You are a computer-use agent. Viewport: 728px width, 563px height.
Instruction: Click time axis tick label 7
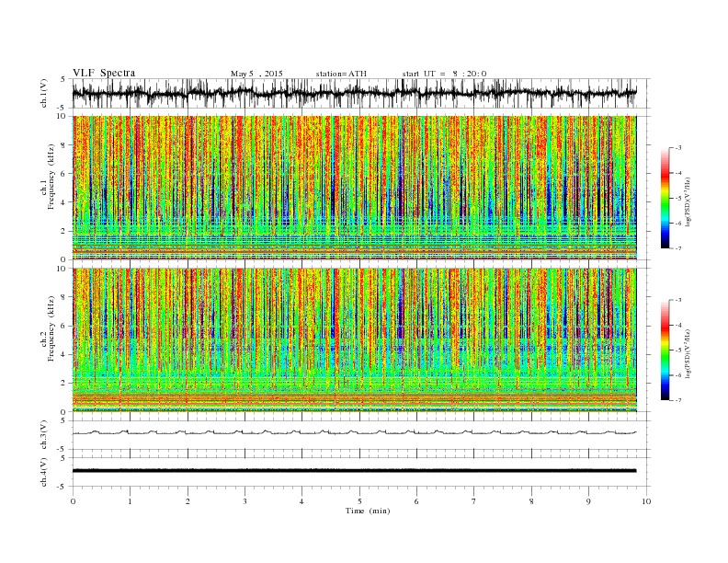click(474, 501)
